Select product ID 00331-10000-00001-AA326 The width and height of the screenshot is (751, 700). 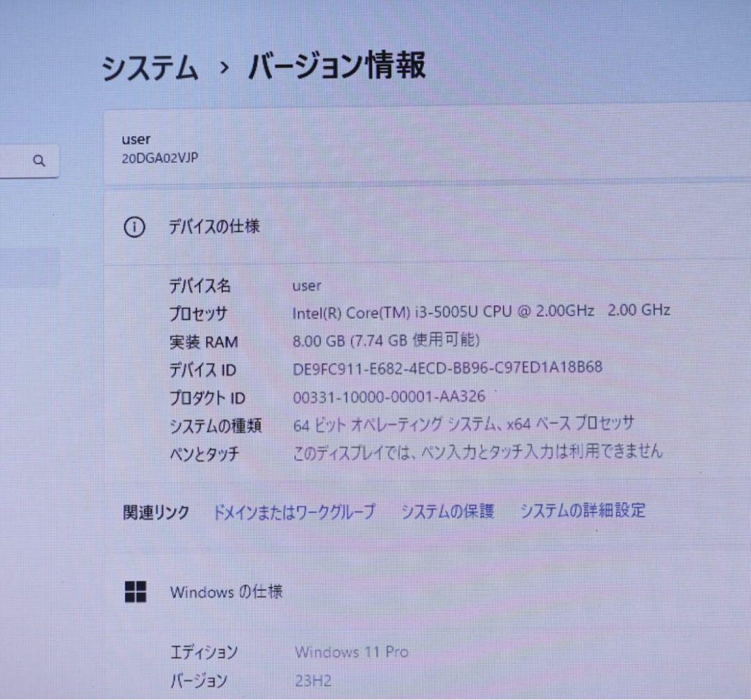389,396
